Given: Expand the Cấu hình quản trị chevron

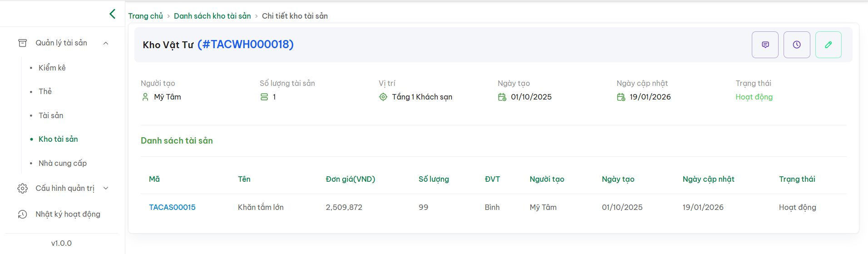Looking at the screenshot, I should [106, 189].
